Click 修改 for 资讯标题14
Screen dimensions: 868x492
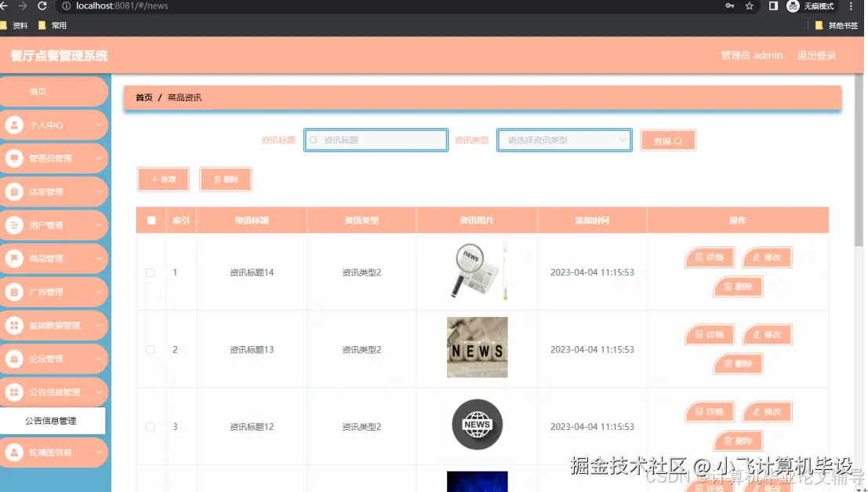(x=768, y=257)
